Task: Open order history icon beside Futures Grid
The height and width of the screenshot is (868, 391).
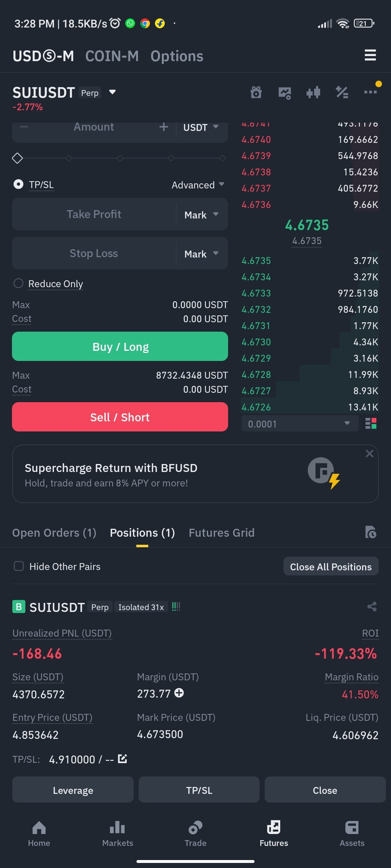Action: (x=370, y=532)
